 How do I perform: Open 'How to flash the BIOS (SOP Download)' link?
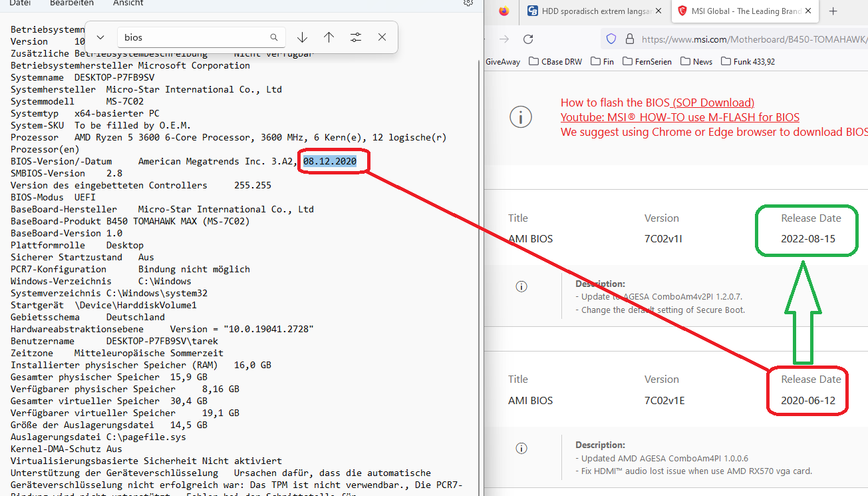(657, 103)
